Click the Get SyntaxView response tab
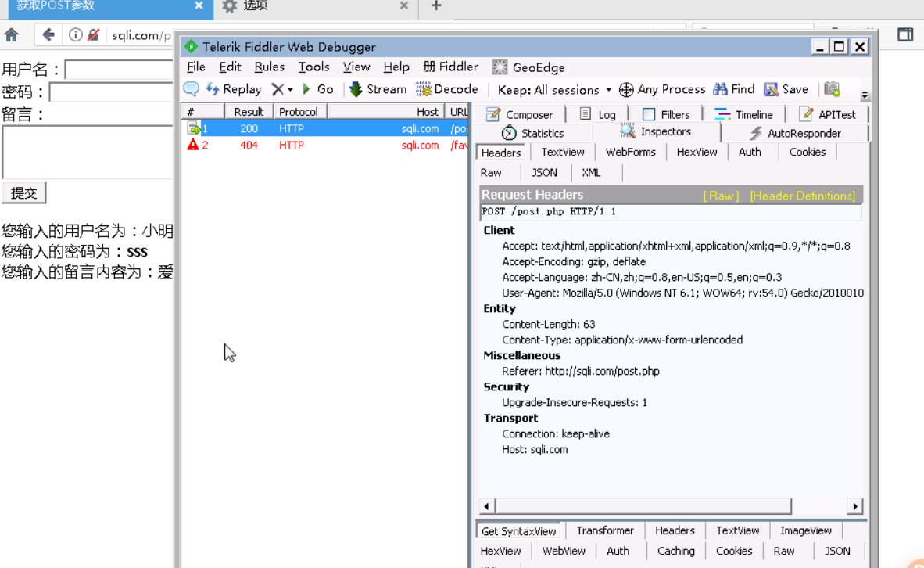Viewport: 924px width, 568px height. (518, 531)
